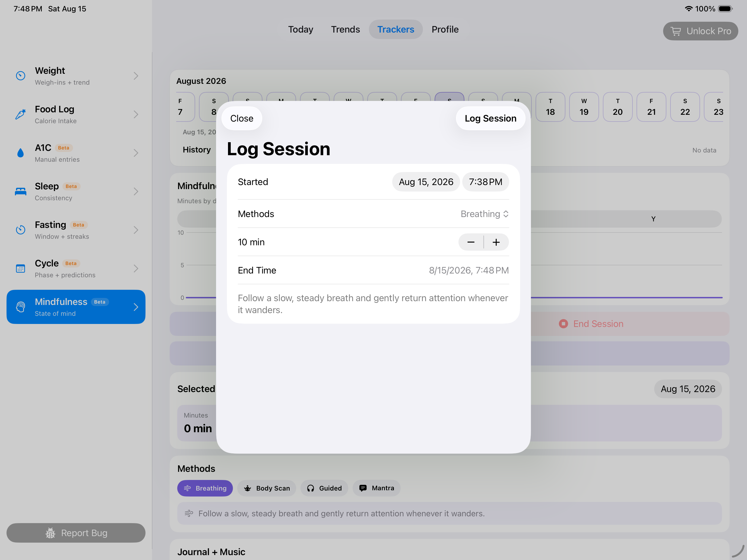Close the Log Session dialog
The height and width of the screenshot is (560, 747).
tap(242, 119)
